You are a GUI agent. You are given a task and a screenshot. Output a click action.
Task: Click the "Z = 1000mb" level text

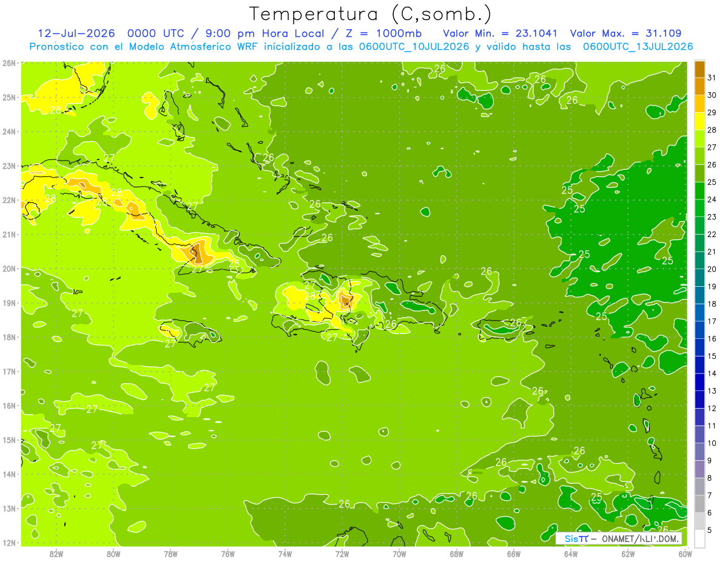[x=383, y=33]
